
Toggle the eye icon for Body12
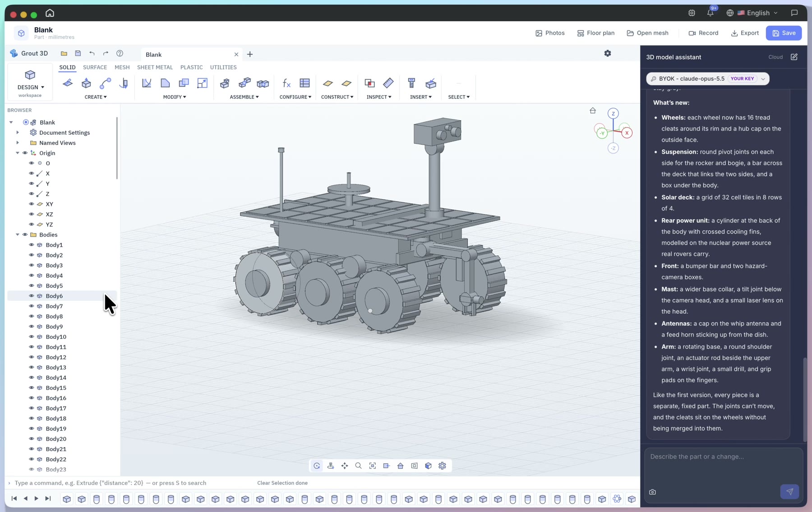31,357
